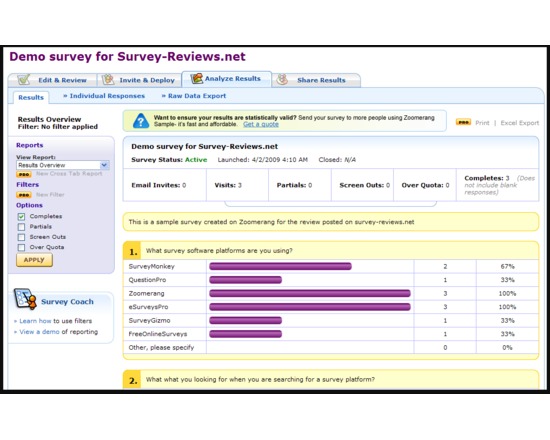Viewport: 550px width, 440px height.
Task: Click the Partials: 0 statistics cell
Action: click(300, 185)
